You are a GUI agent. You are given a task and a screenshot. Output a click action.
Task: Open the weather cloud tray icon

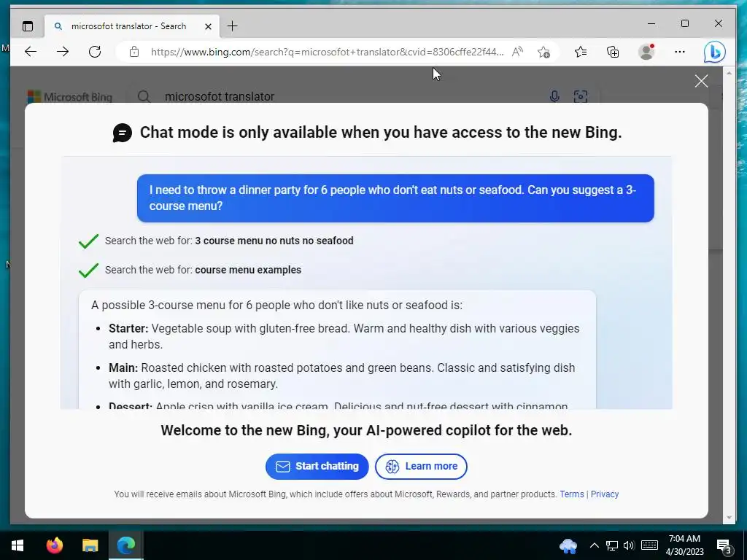(x=568, y=545)
